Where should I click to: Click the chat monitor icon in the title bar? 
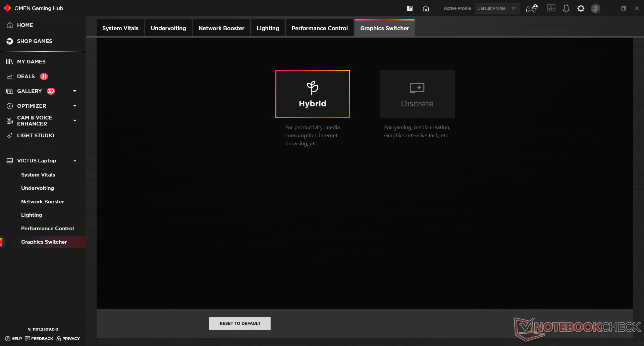tap(551, 8)
